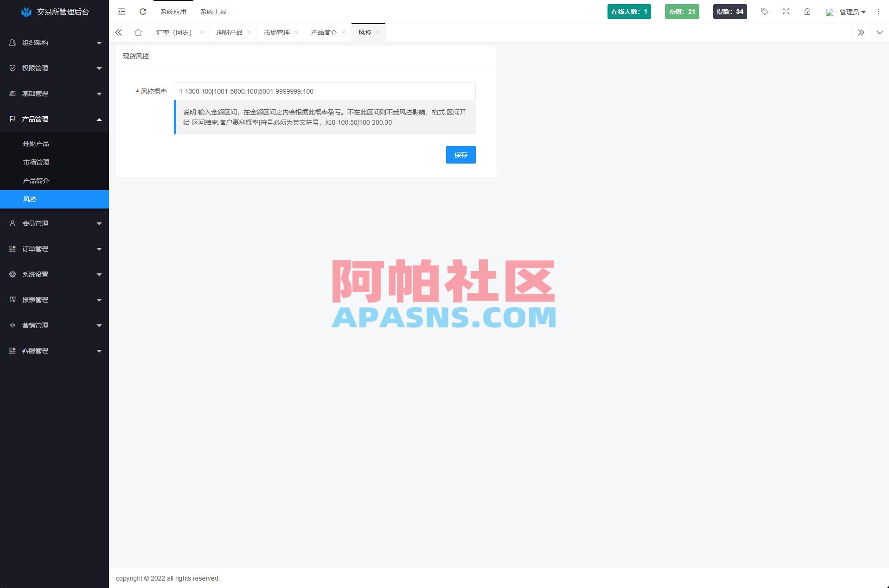Image resolution: width=889 pixels, height=588 pixels.
Task: Close the 市场管理 tab
Action: (296, 32)
